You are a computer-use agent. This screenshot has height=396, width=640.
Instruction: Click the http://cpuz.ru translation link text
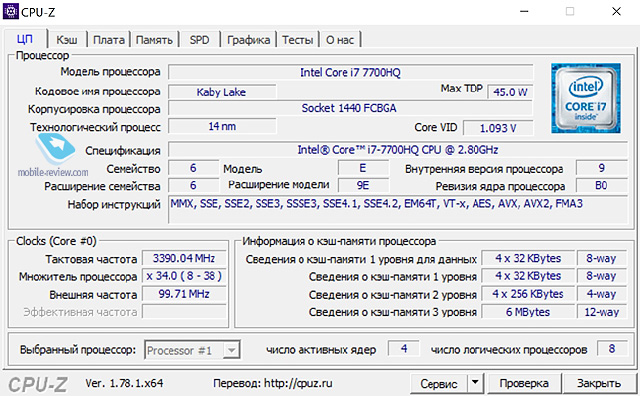[298, 383]
